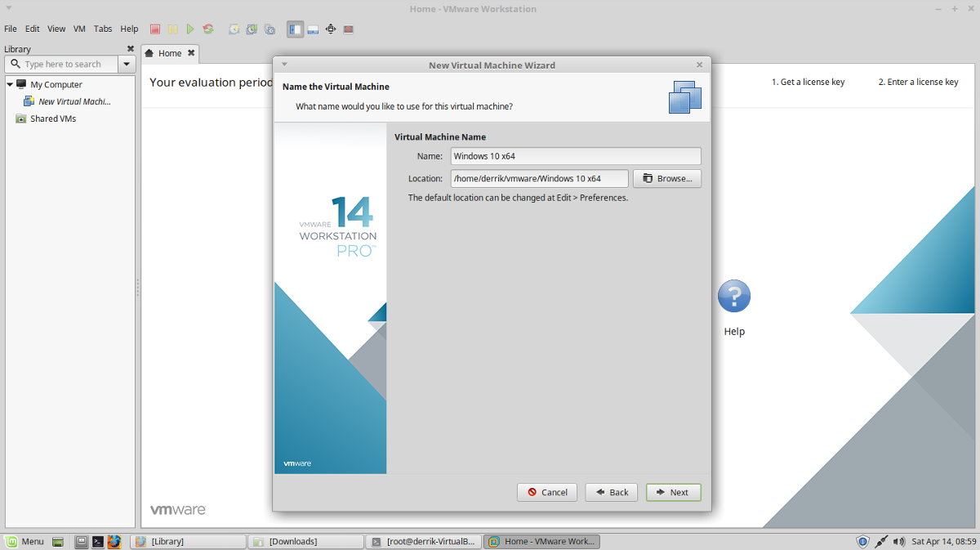This screenshot has height=550, width=980.
Task: Click the Help question mark icon
Action: click(x=733, y=295)
